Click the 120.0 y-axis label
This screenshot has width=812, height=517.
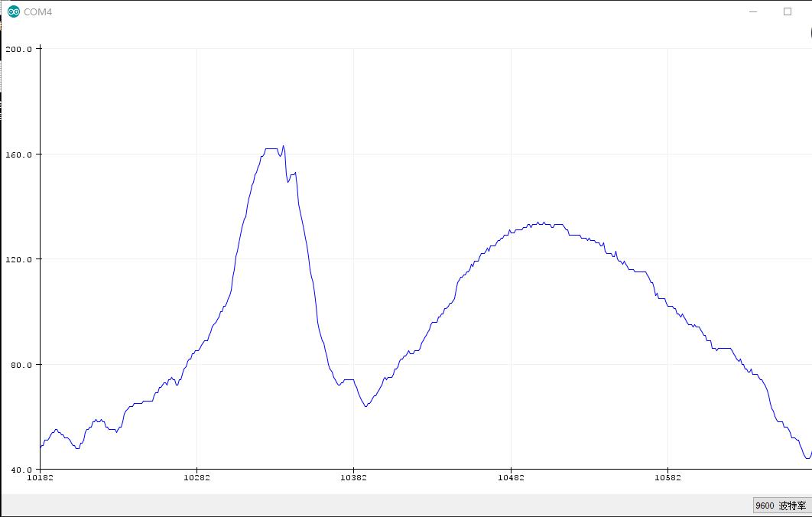click(18, 259)
